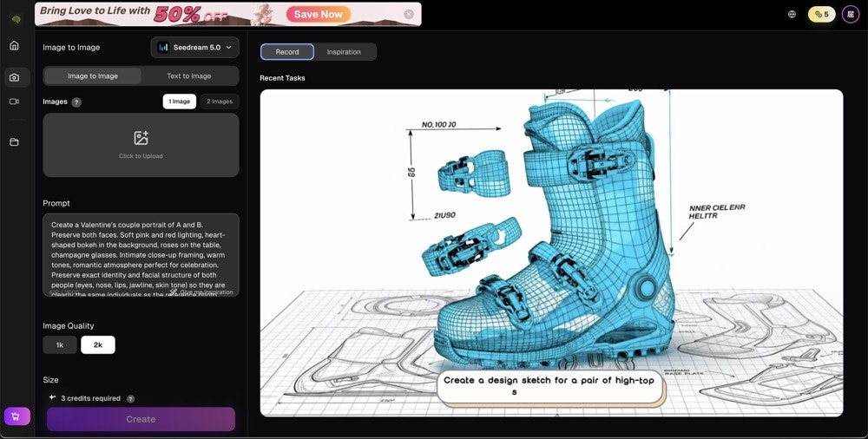The height and width of the screenshot is (439, 868).
Task: Click the 'Size' section label
Action: click(x=50, y=380)
